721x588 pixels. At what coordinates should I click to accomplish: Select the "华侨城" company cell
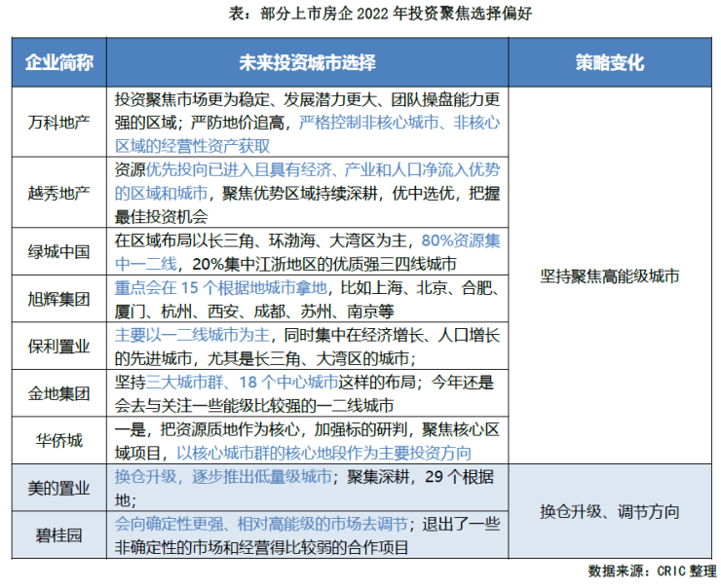pyautogui.click(x=58, y=441)
